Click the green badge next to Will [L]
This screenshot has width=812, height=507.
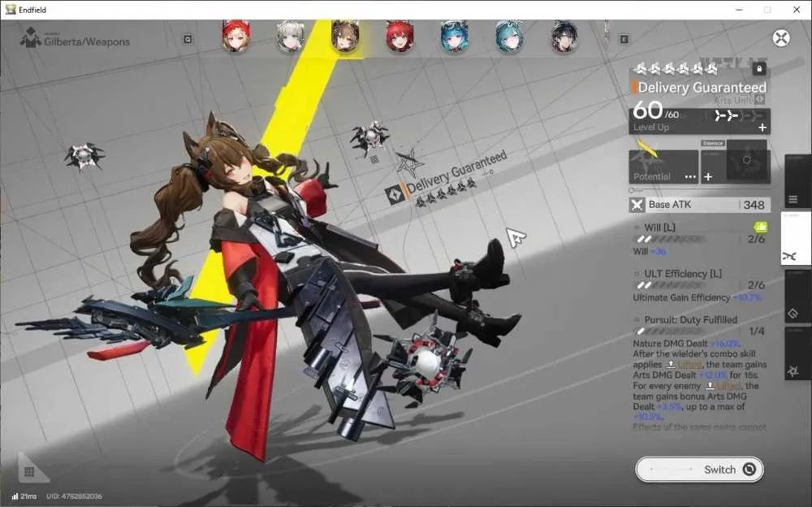[x=760, y=227]
